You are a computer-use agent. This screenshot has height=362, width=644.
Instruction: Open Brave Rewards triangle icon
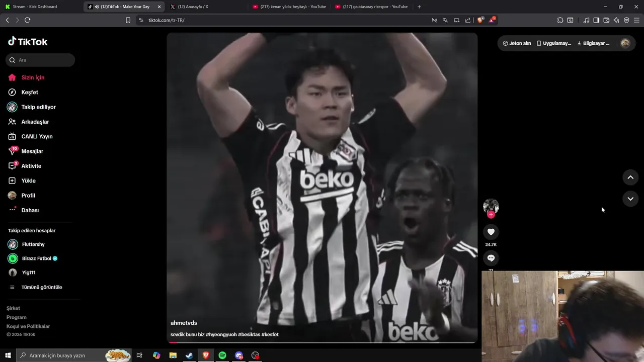[492, 20]
